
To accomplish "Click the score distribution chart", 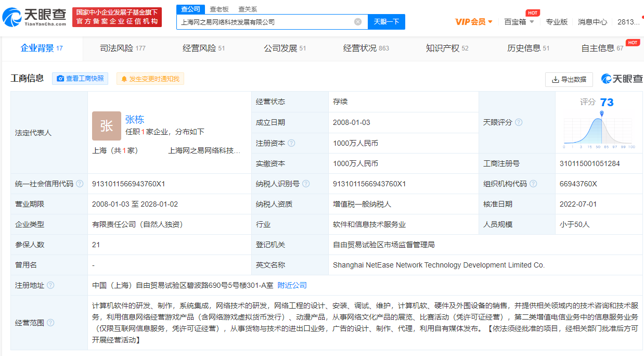I will 599,130.
